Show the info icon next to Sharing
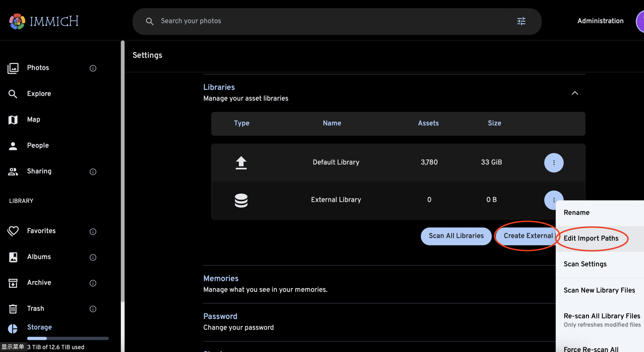The width and height of the screenshot is (644, 352). tap(93, 172)
